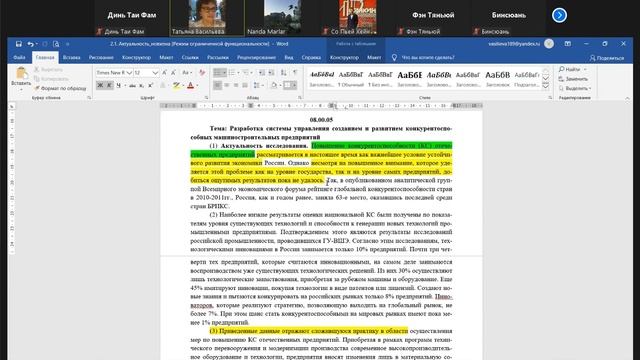Click the Поделиться share button
Viewport: 640px width, 360px height.
click(607, 58)
